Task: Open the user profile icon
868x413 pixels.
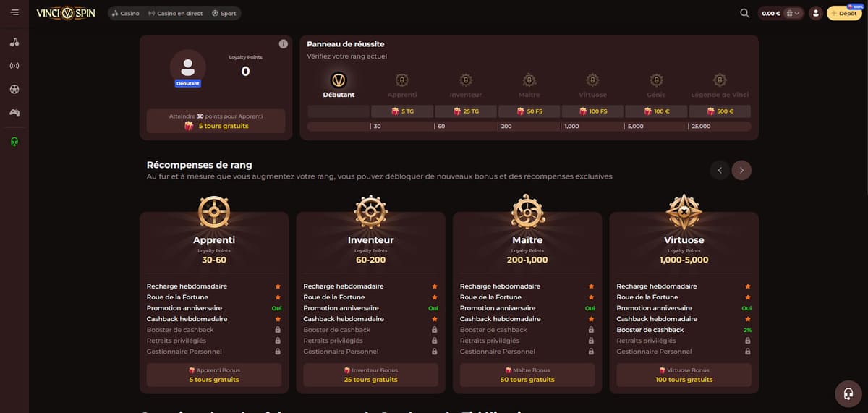Action: point(816,13)
